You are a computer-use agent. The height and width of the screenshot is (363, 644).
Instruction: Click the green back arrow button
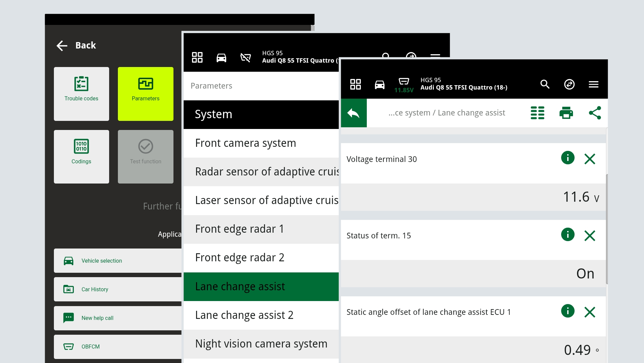point(354,113)
